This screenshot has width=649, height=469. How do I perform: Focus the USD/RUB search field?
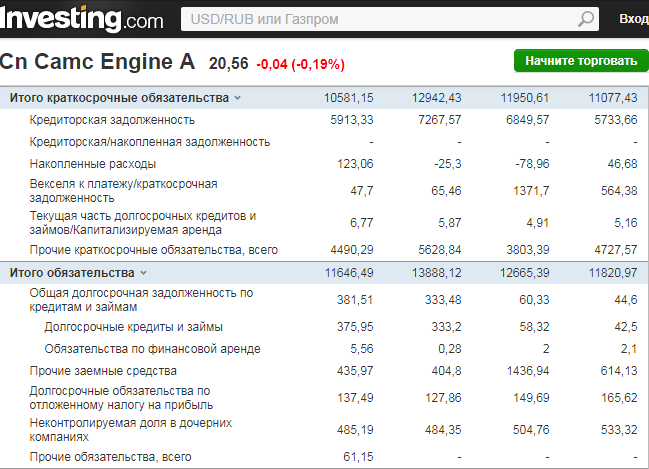389,19
